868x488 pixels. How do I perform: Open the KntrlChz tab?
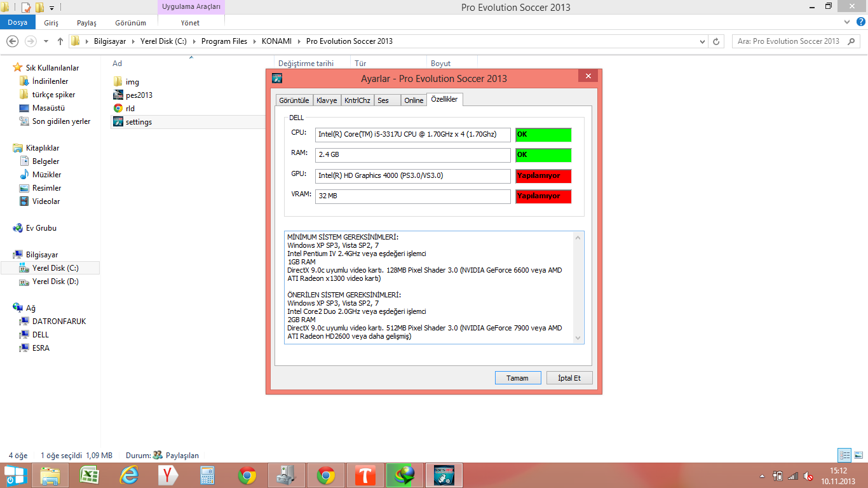357,100
